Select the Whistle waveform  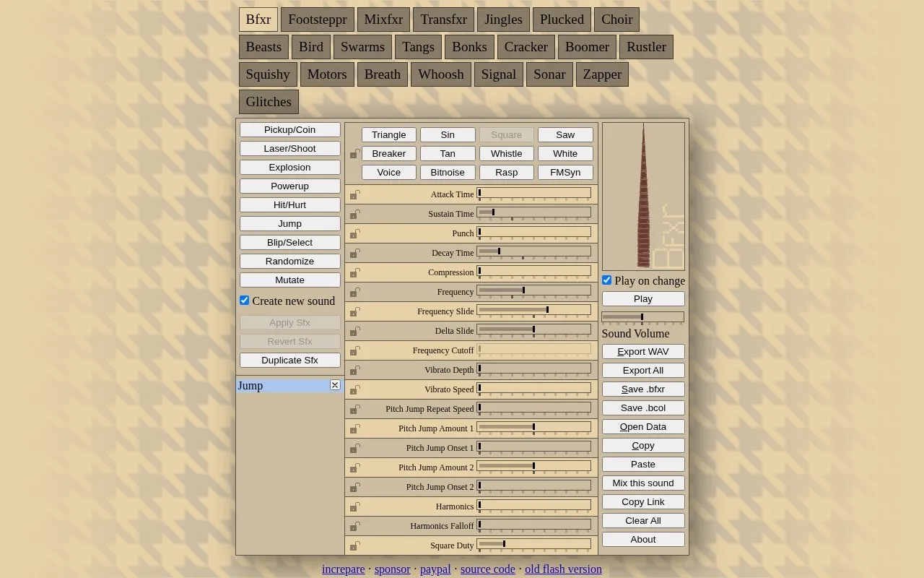[x=506, y=154]
